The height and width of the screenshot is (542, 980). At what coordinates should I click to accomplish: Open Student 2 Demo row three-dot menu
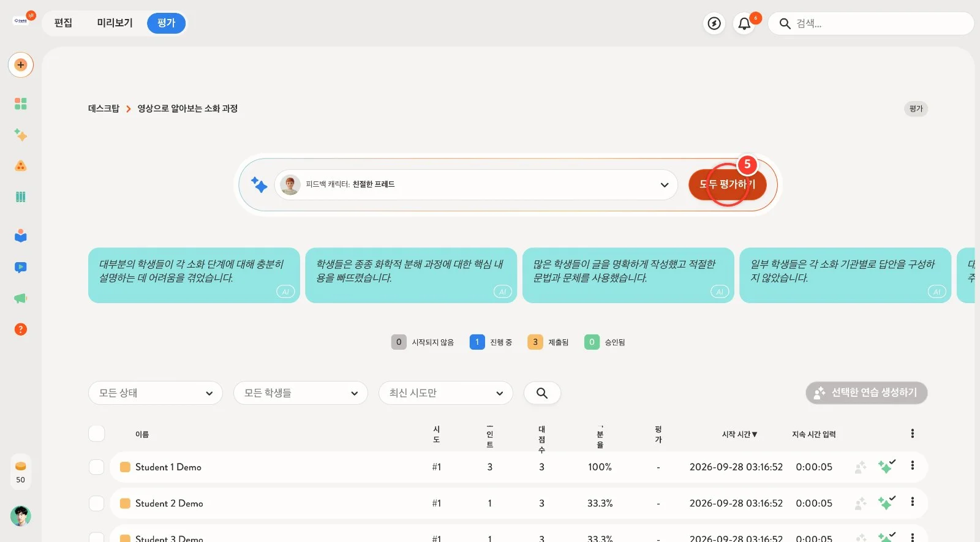pos(913,502)
